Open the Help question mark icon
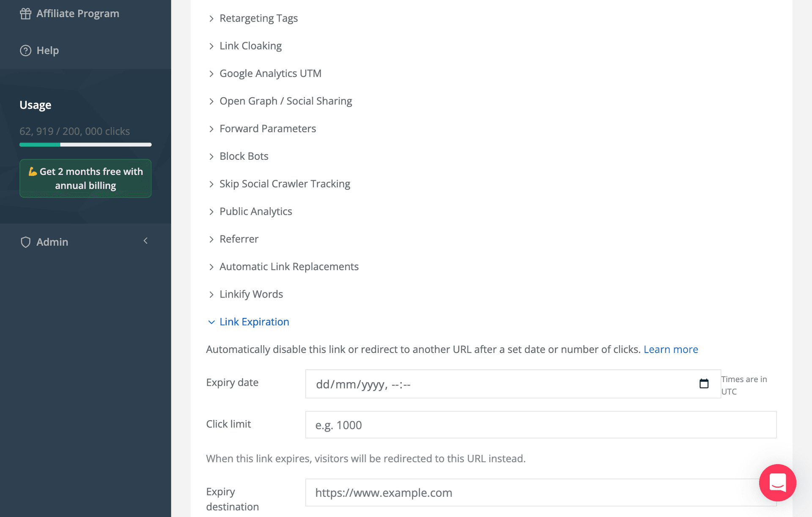The image size is (812, 517). tap(25, 50)
